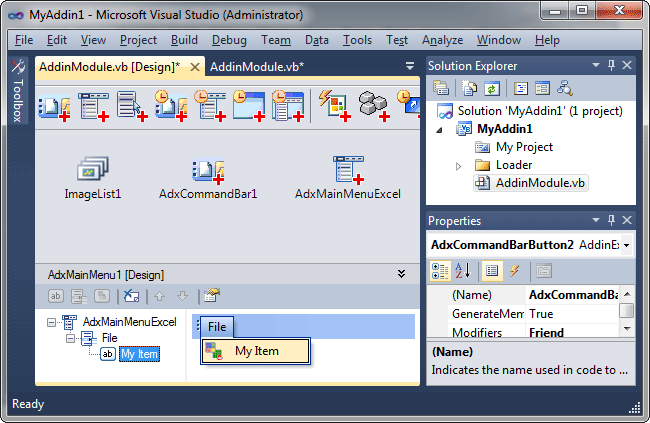Show Events in Properties panel
Screen dimensions: 650x423
[515, 272]
